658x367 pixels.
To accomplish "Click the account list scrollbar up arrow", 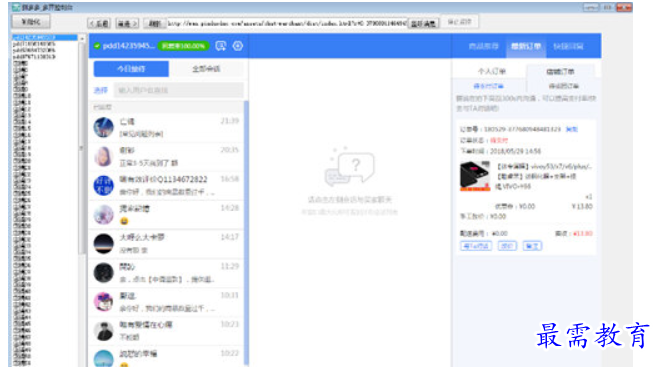I will (82, 39).
